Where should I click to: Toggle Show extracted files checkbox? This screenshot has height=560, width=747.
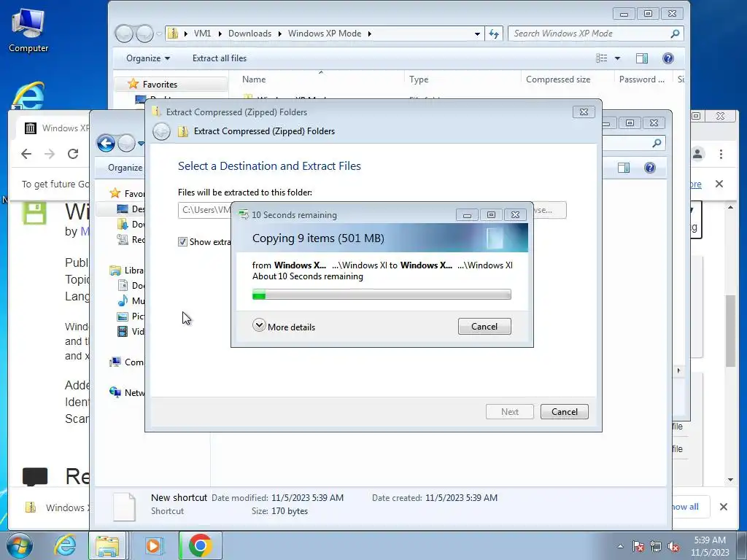pyautogui.click(x=182, y=242)
